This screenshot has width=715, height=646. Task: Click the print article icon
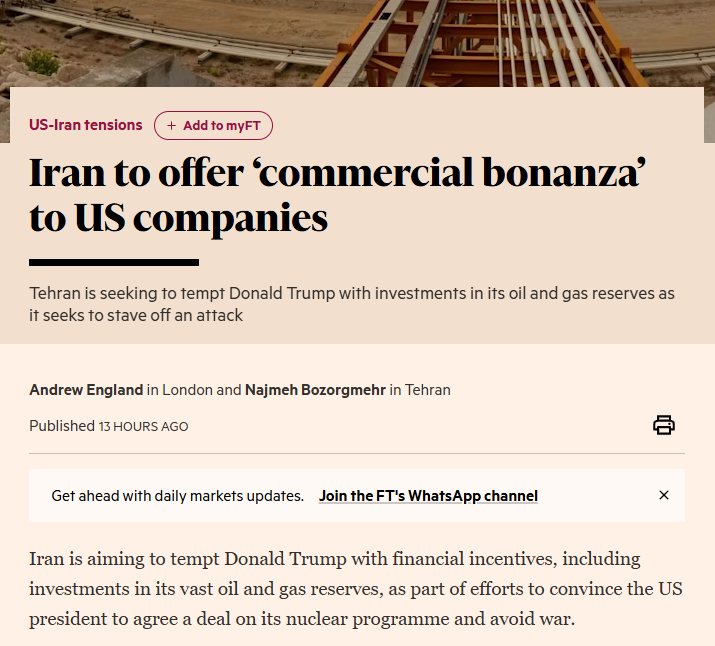coord(664,425)
